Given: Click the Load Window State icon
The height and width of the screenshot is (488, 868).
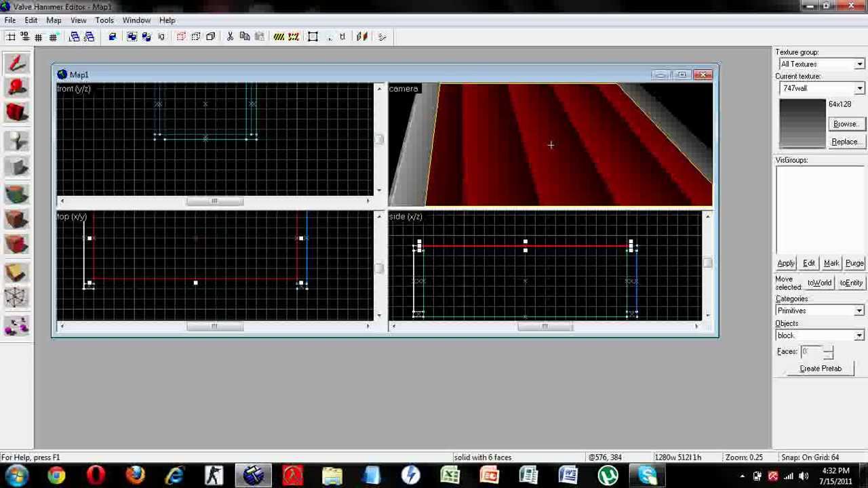Looking at the screenshot, I should pos(75,37).
